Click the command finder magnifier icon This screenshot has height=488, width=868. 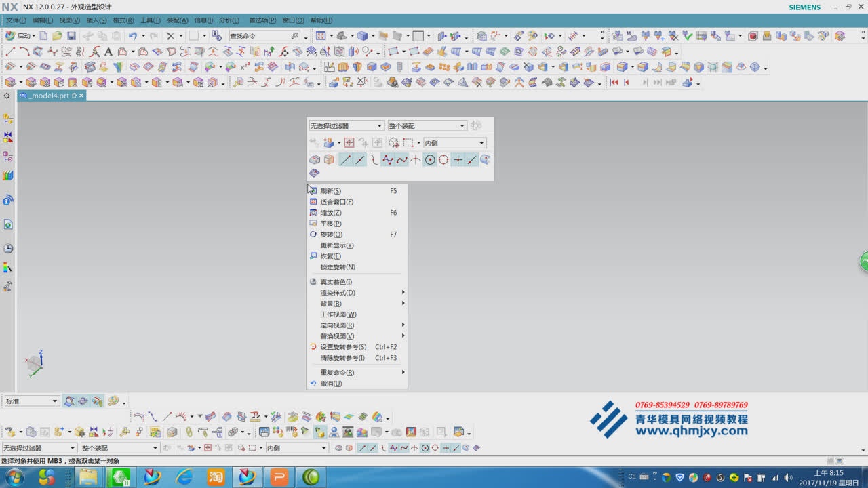295,36
